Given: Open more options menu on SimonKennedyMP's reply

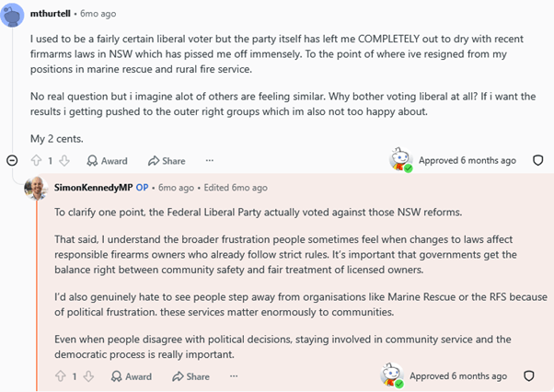Looking at the screenshot, I should coord(234,376).
